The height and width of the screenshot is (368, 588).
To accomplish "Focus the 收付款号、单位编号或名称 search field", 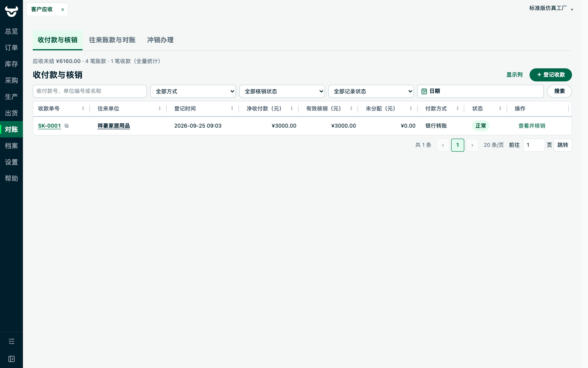I will click(90, 91).
